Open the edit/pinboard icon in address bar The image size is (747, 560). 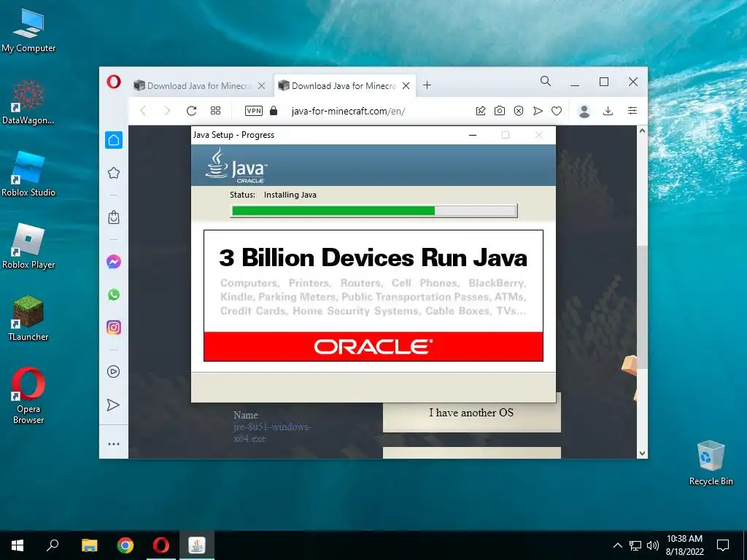click(481, 111)
